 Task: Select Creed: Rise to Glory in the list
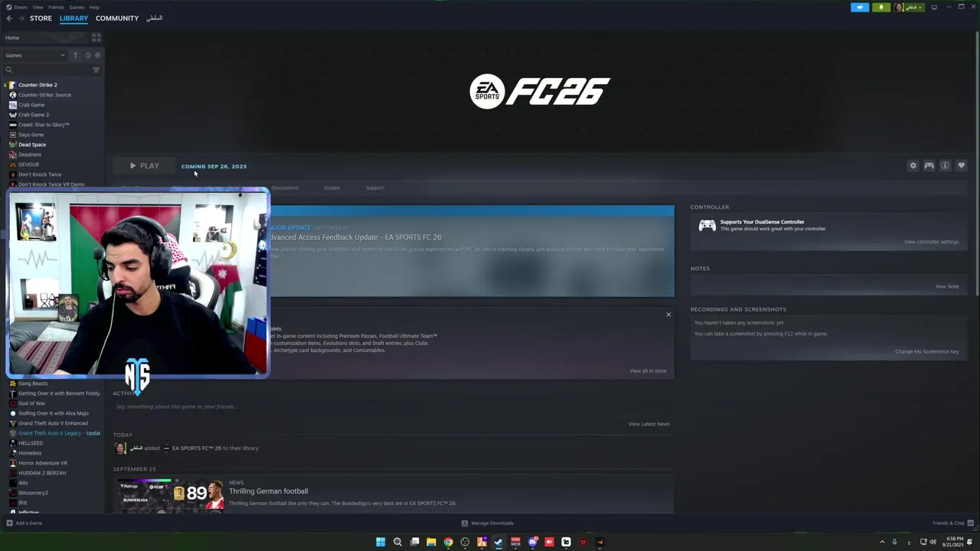tap(44, 125)
